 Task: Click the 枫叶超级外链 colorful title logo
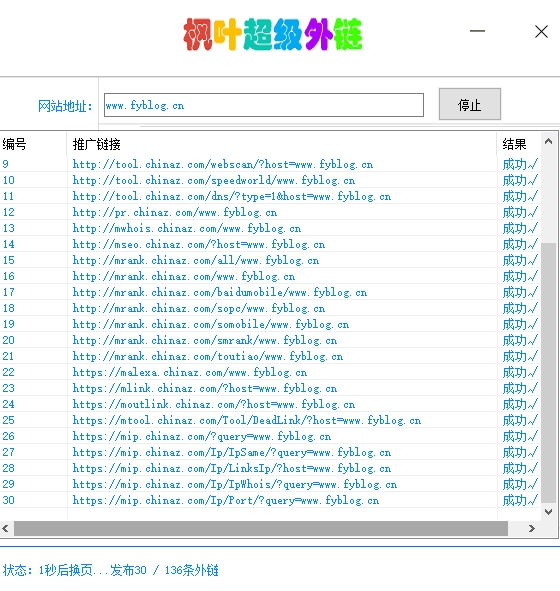click(273, 34)
